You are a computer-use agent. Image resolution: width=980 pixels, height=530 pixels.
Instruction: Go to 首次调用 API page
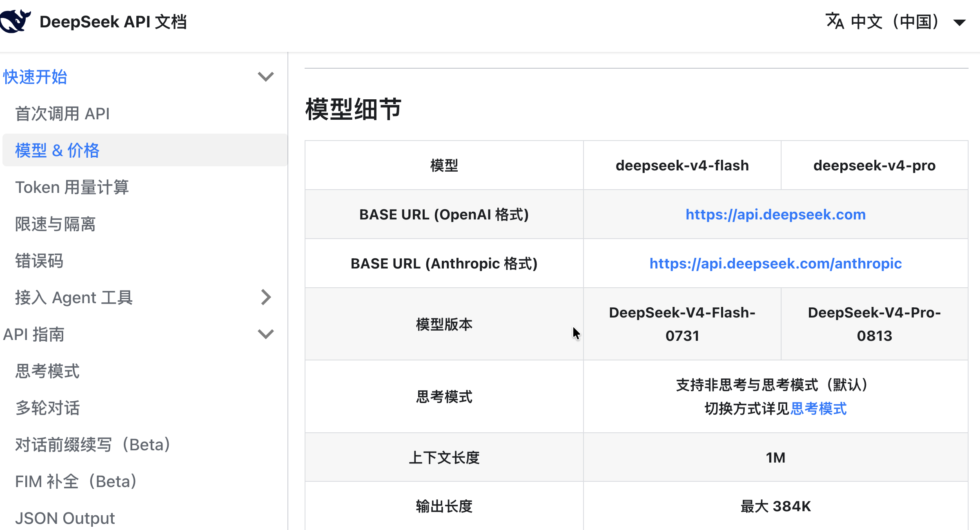point(62,114)
